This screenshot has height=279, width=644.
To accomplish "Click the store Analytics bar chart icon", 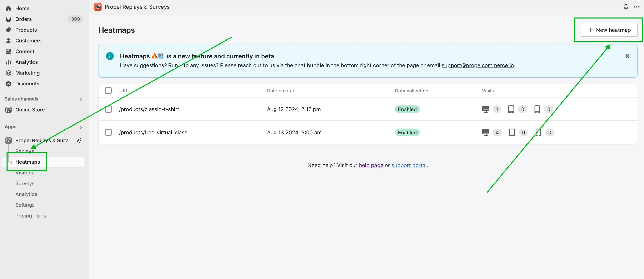I will click(9, 62).
